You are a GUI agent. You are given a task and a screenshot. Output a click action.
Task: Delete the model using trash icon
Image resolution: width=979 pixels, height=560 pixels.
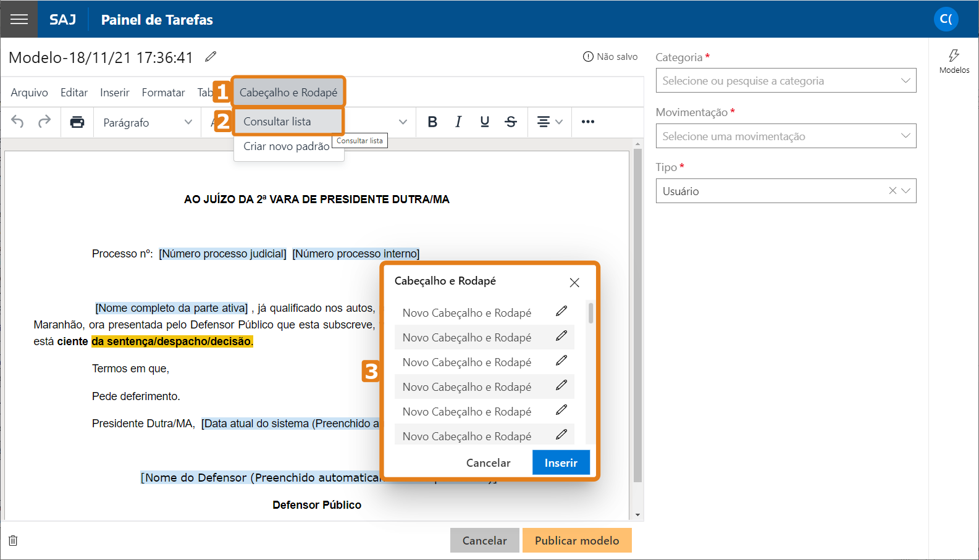pos(13,540)
